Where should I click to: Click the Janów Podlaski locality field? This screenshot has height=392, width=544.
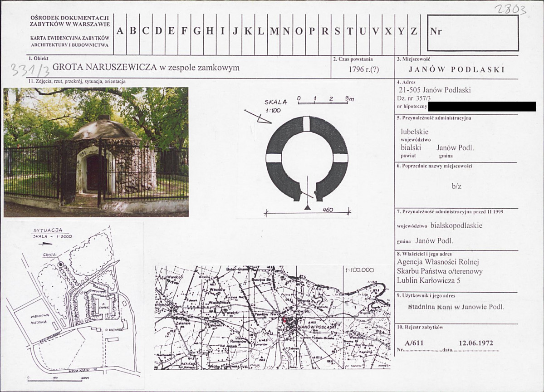pyautogui.click(x=456, y=69)
